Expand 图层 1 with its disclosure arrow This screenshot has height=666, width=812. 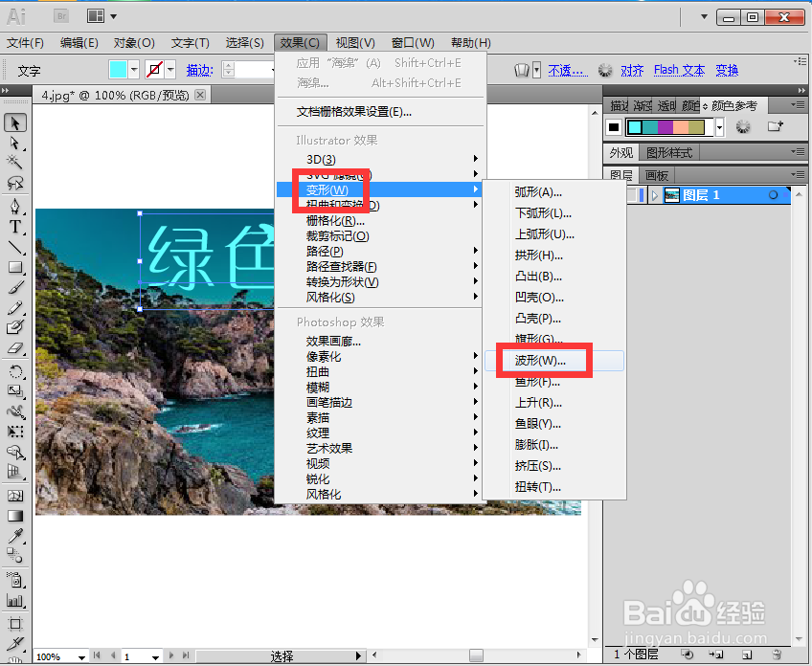click(x=655, y=194)
